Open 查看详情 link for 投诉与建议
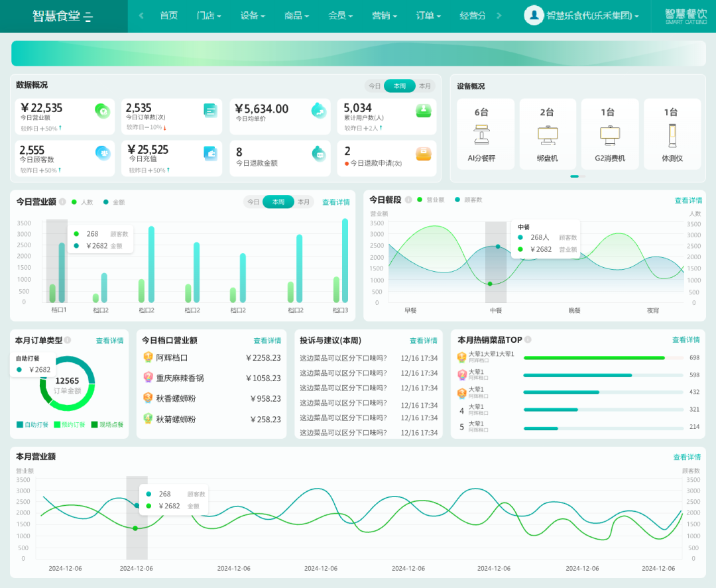Image resolution: width=716 pixels, height=588 pixels. point(423,341)
